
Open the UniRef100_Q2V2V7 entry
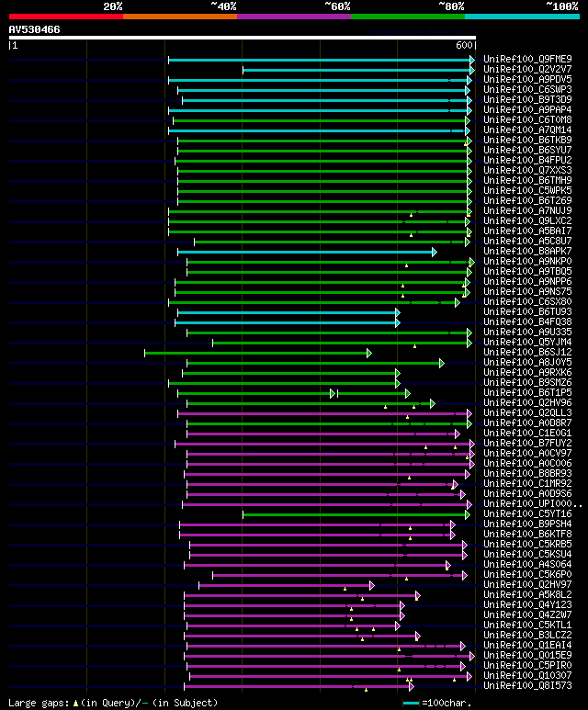pyautogui.click(x=527, y=69)
